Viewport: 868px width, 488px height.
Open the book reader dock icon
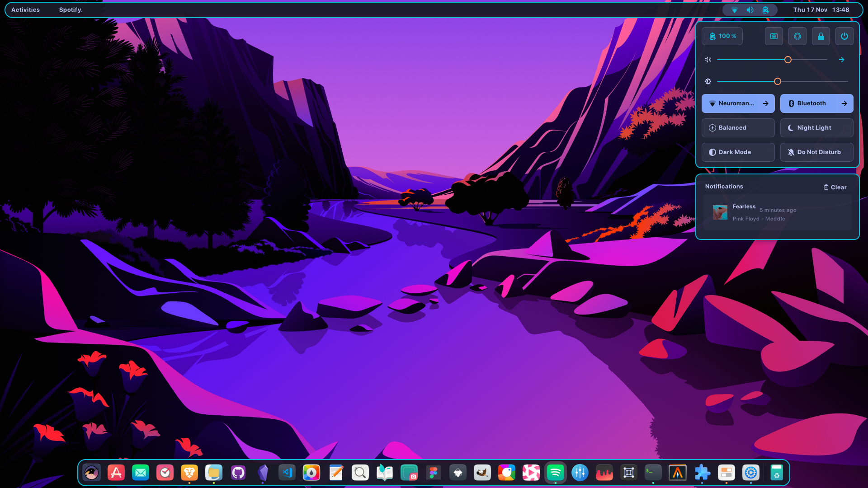click(x=385, y=473)
